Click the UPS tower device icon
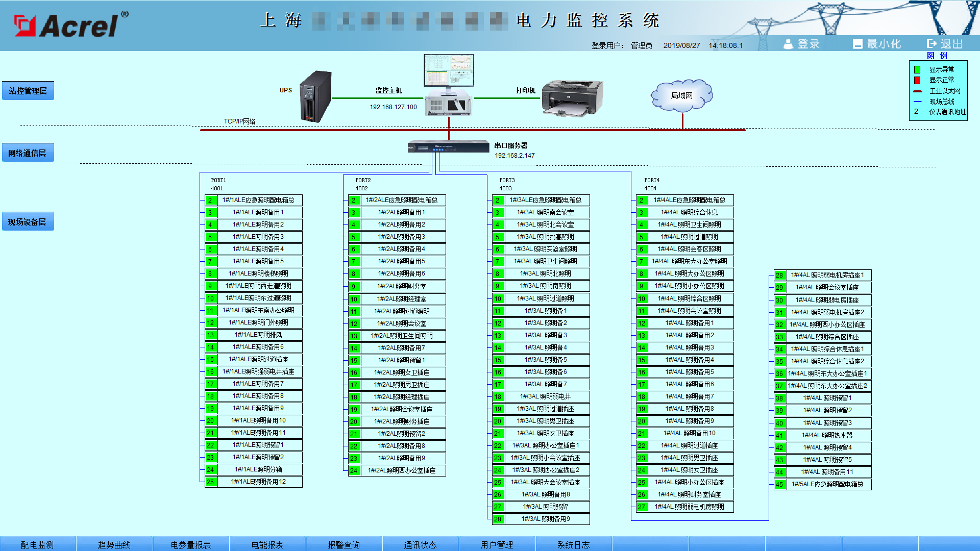Screen dimensions: 980x551 [316, 96]
